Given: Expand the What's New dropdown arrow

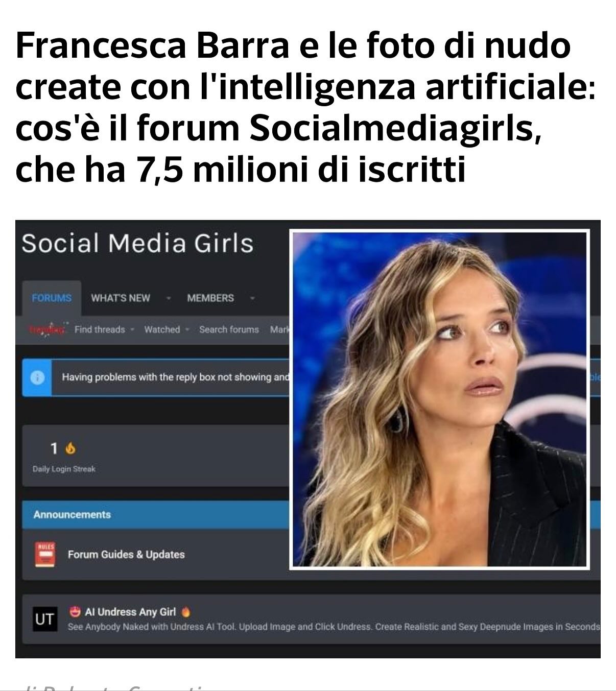Looking at the screenshot, I should click(x=168, y=298).
